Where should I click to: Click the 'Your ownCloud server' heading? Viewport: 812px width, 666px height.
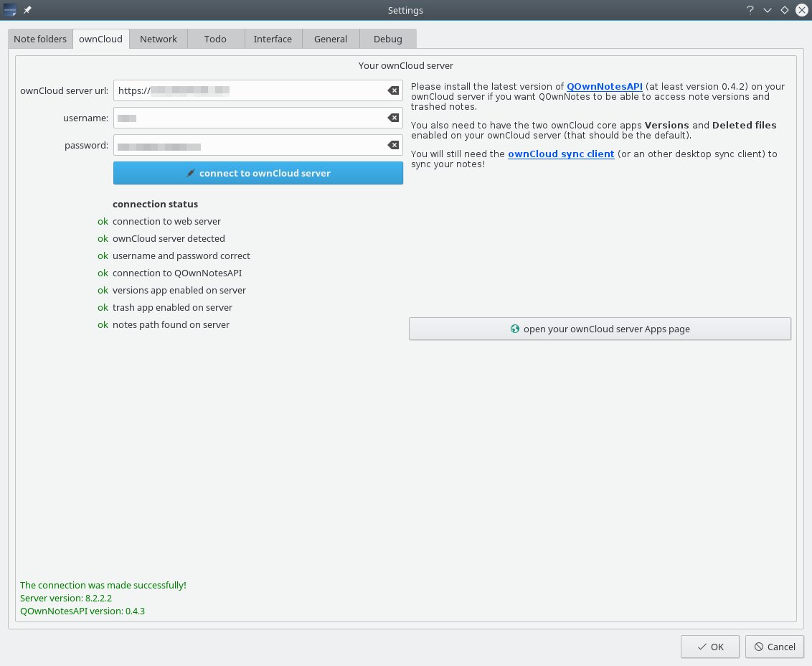point(405,66)
